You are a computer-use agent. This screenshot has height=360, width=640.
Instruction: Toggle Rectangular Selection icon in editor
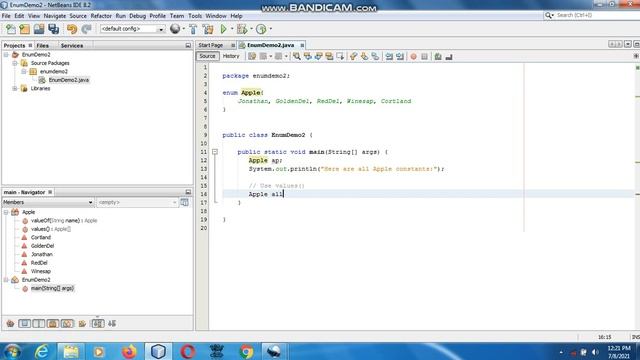click(340, 56)
